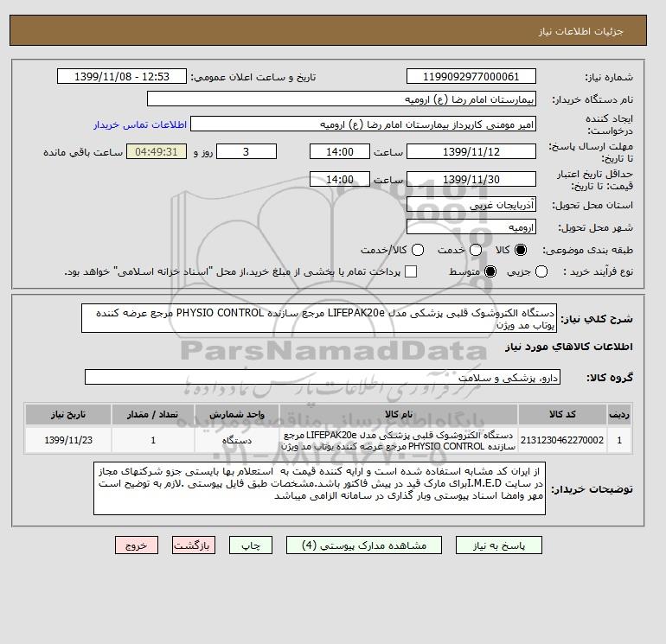This screenshot has width=666, height=644.
Task: Click the unit cell دستگاه
Action: (237, 440)
